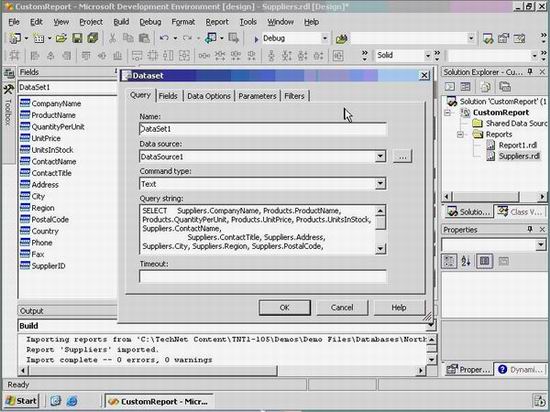This screenshot has width=550, height=412.
Task: Click the Start Debug play arrow
Action: click(256, 39)
